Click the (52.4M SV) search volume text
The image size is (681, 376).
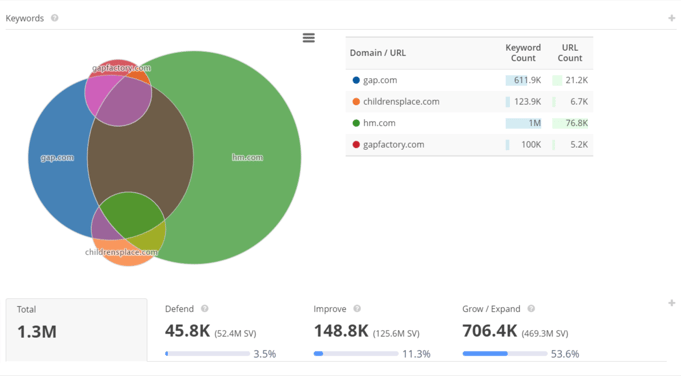point(235,333)
